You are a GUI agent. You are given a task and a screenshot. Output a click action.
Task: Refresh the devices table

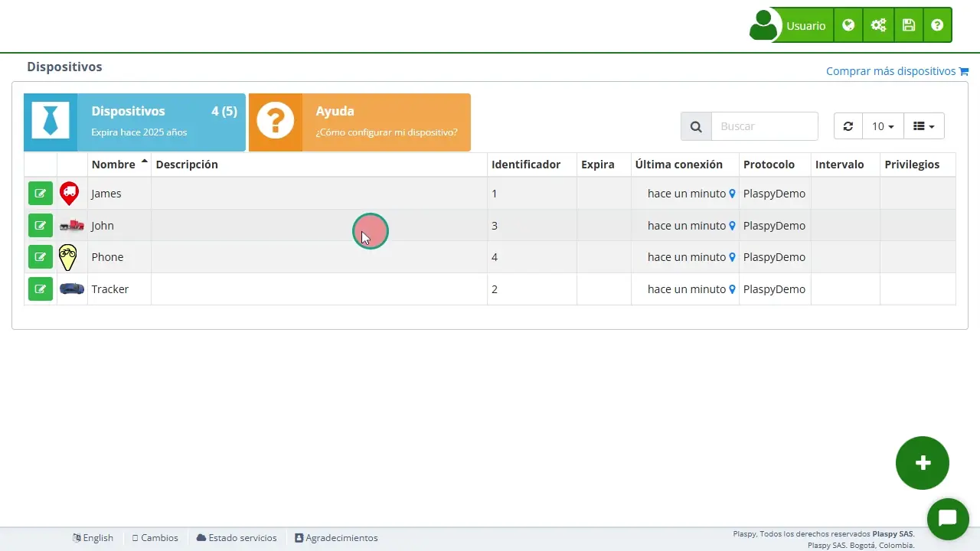pos(848,126)
